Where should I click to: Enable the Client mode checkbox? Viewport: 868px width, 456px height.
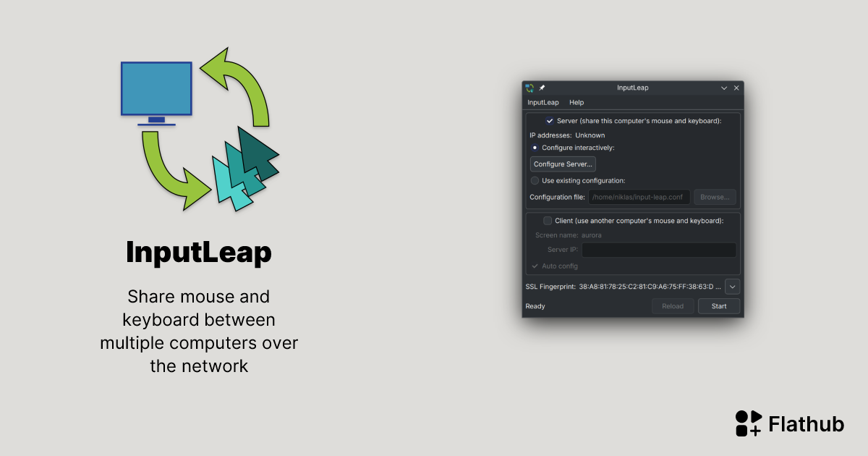[x=548, y=220]
